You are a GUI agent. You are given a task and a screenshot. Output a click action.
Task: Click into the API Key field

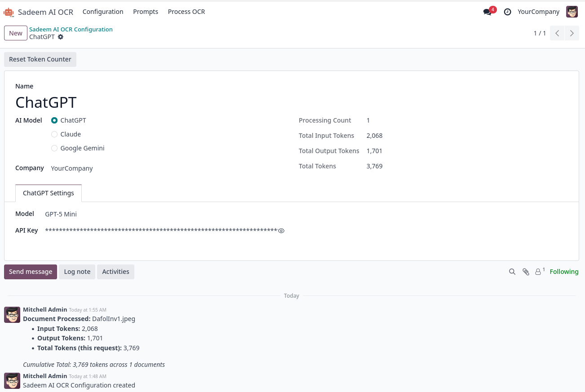(x=161, y=231)
